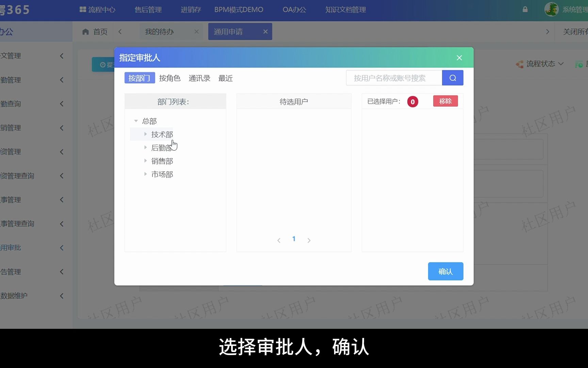Close the 指定审批人 dialog

coord(459,58)
